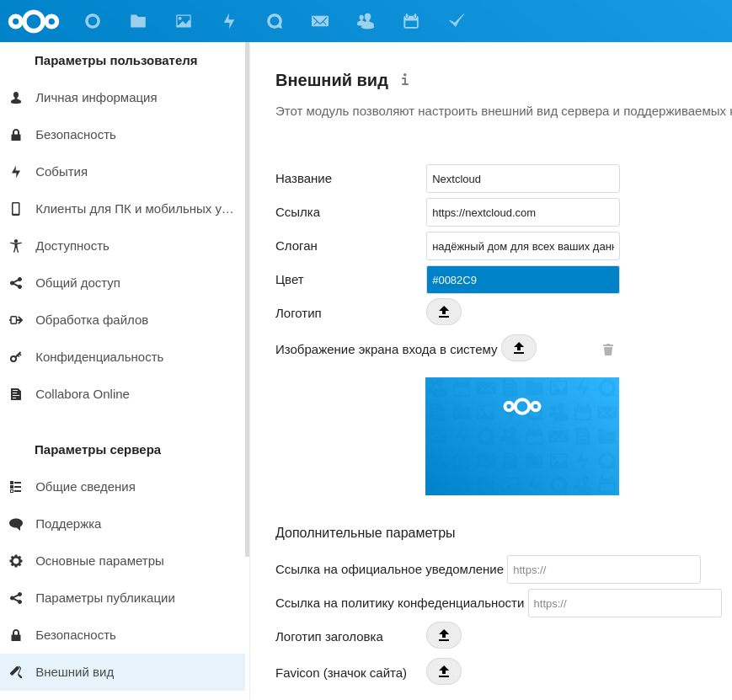Delete the login background with trash icon
732x700 pixels.
pos(608,350)
